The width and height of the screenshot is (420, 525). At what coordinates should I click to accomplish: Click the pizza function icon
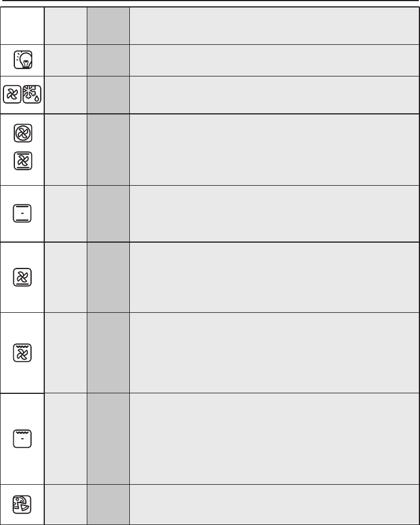click(x=22, y=504)
